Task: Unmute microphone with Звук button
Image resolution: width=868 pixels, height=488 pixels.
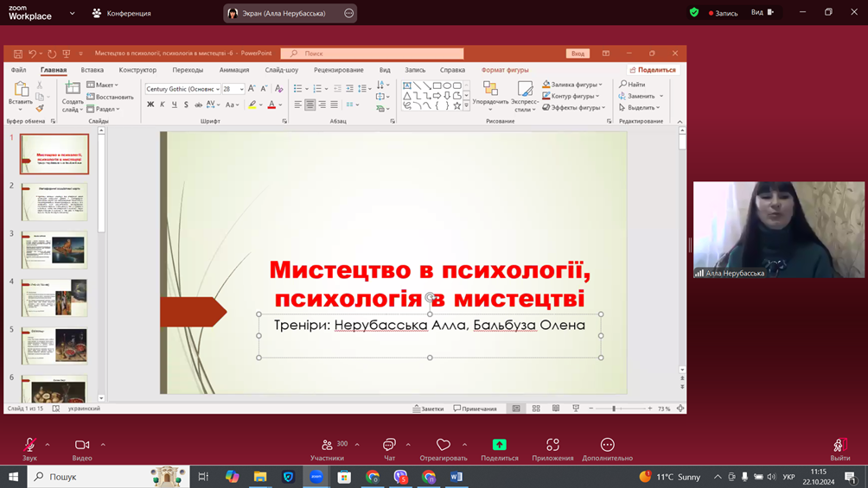Action: [x=29, y=445]
